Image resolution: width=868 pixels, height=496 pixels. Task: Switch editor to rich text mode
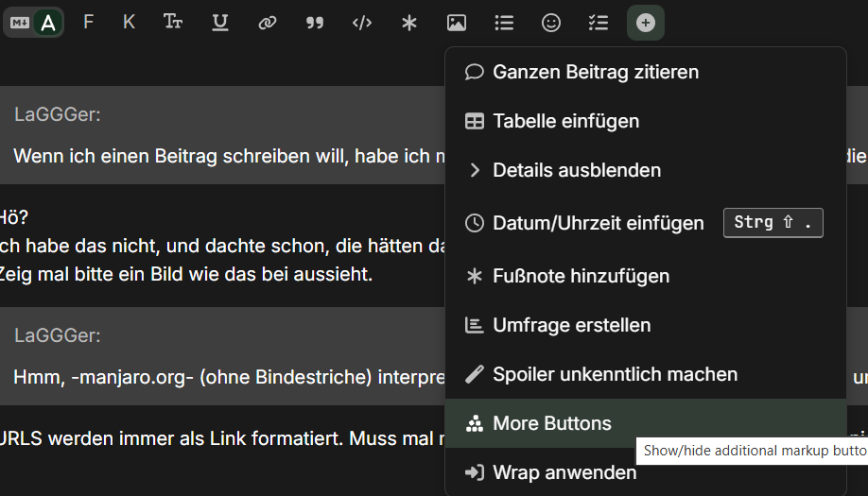[x=47, y=23]
